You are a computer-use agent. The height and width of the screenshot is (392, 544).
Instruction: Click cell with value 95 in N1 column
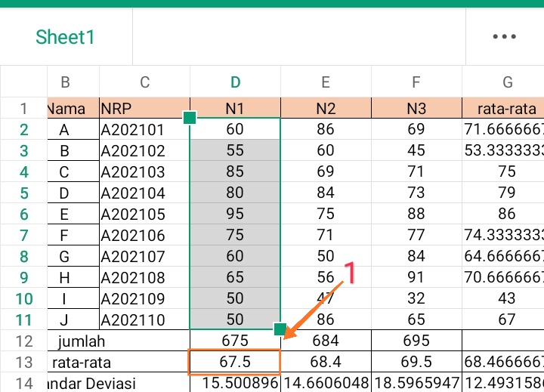click(x=235, y=214)
